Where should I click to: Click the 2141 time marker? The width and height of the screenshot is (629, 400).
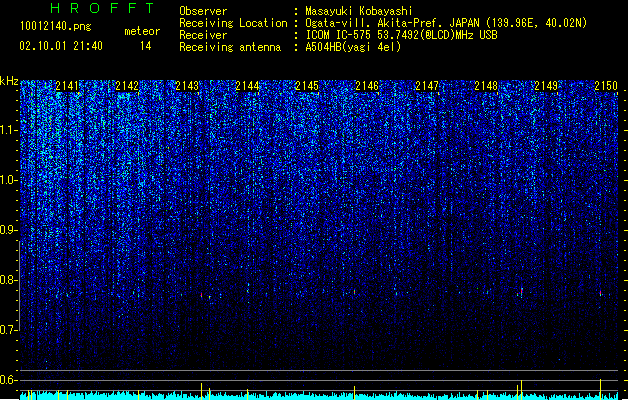(67, 86)
